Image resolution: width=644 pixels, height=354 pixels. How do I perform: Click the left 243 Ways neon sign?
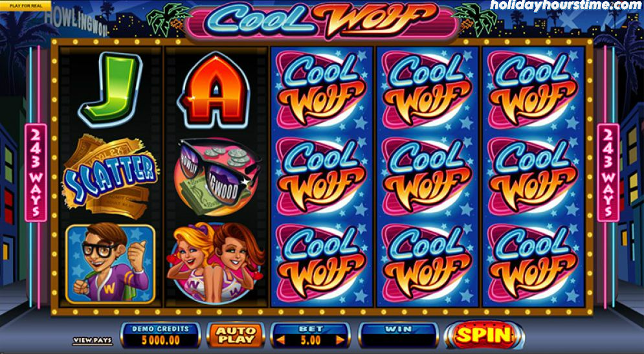click(36, 173)
